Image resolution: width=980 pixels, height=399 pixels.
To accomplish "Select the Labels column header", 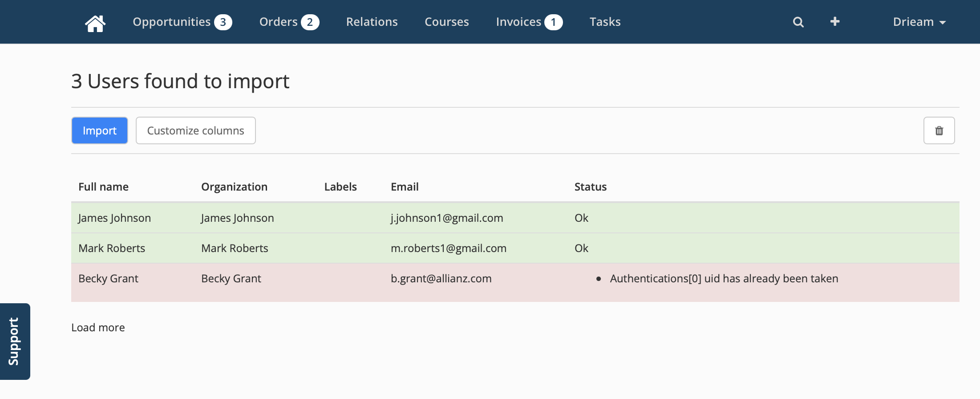I will click(x=340, y=187).
